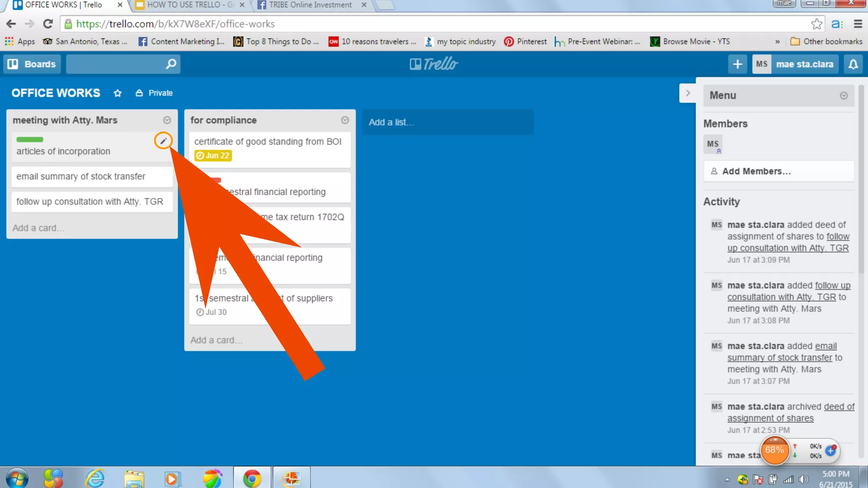The image size is (868, 488).
Task: Switch to TRIBE Online Investment tab
Action: pyautogui.click(x=310, y=5)
